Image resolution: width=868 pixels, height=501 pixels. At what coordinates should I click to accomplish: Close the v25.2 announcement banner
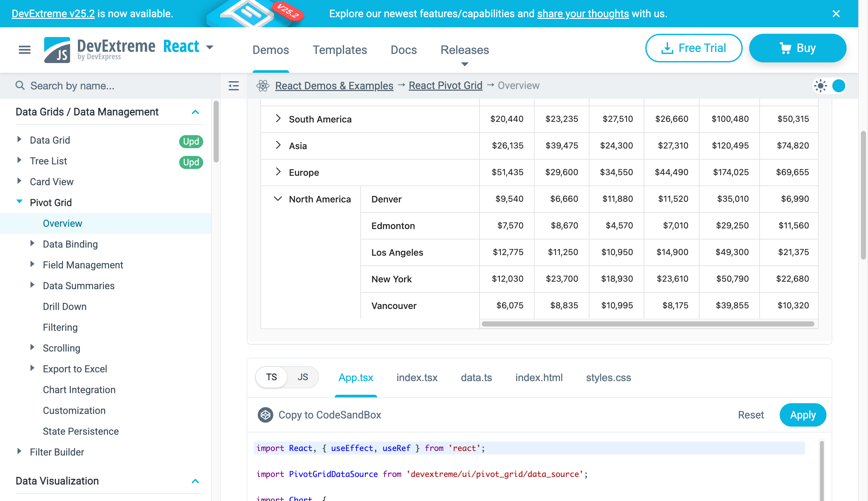[x=836, y=14]
